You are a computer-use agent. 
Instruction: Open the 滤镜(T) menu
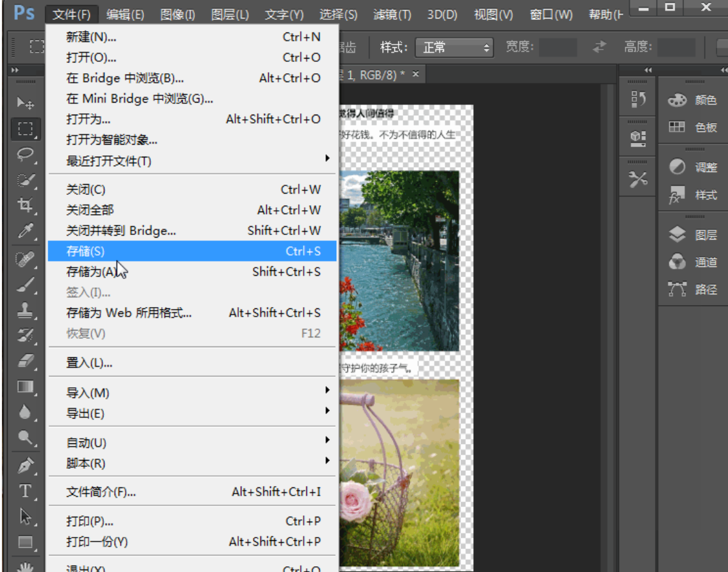[392, 15]
